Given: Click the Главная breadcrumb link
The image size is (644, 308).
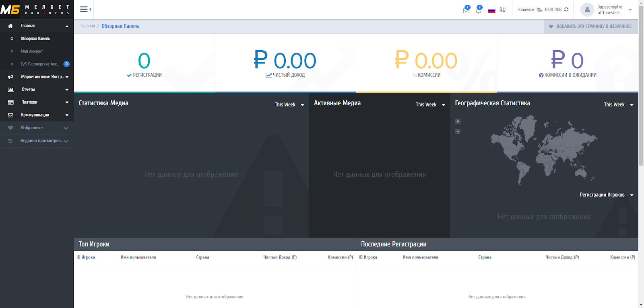Looking at the screenshot, I should (88, 26).
